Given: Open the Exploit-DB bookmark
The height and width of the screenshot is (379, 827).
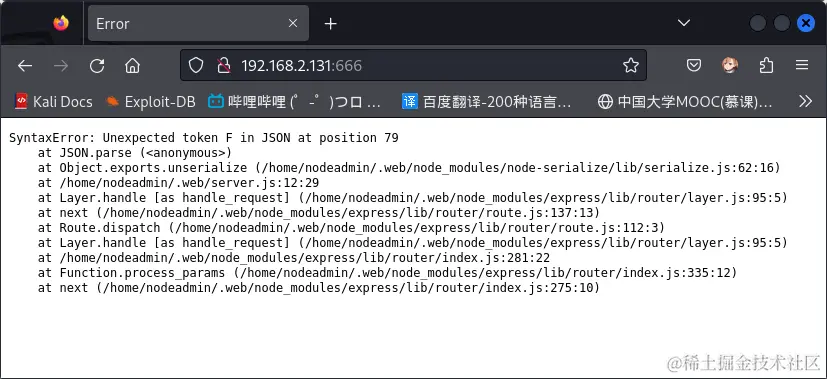Looking at the screenshot, I should (x=151, y=102).
